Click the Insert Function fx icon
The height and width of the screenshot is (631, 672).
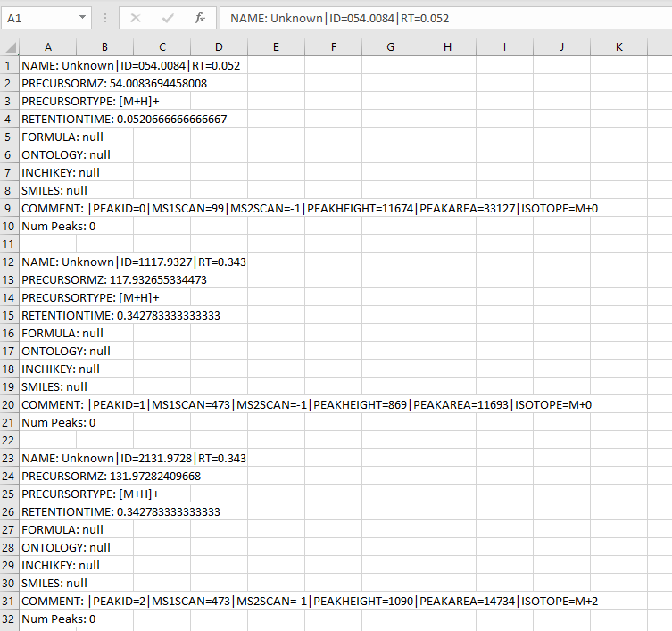(x=200, y=18)
